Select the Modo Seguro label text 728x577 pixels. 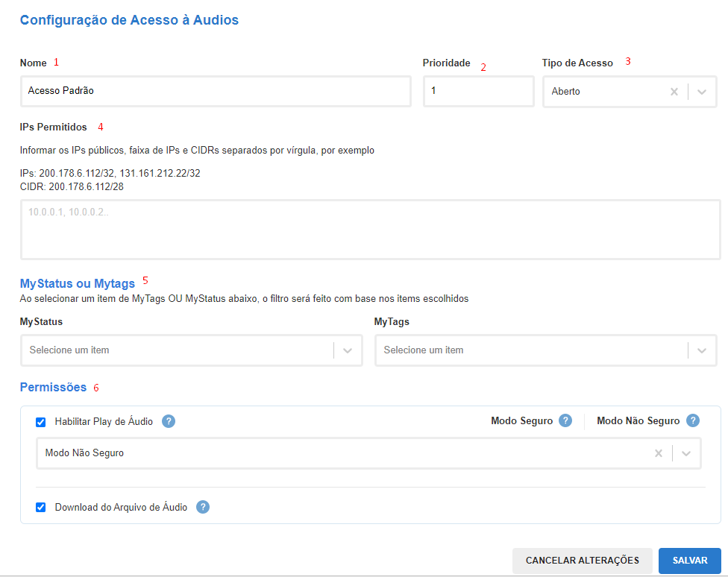click(522, 420)
